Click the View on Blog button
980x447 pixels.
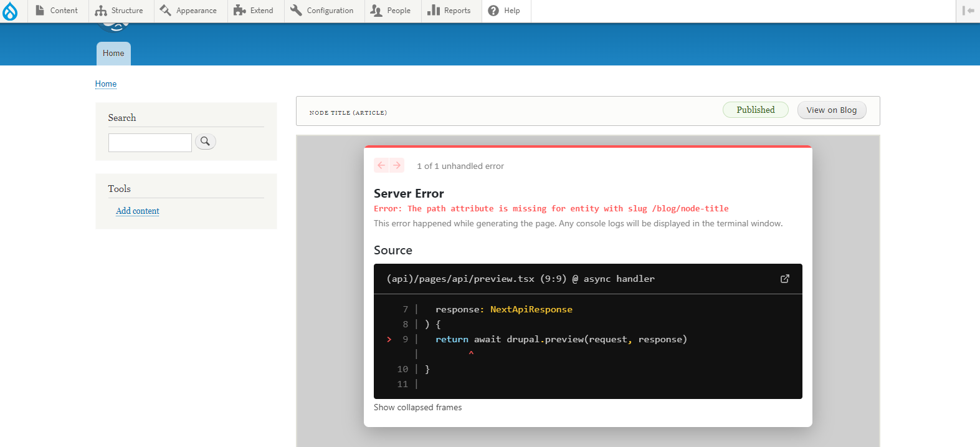pyautogui.click(x=832, y=110)
